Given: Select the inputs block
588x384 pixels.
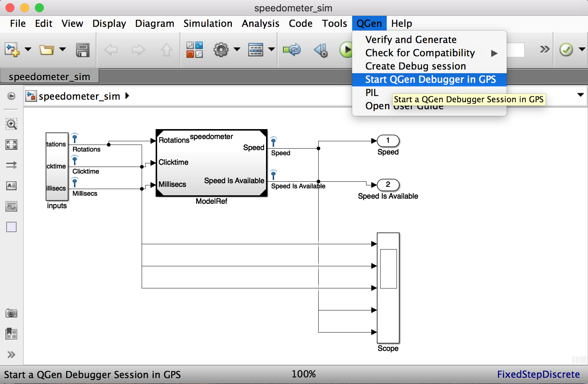Looking at the screenshot, I should pos(57,166).
